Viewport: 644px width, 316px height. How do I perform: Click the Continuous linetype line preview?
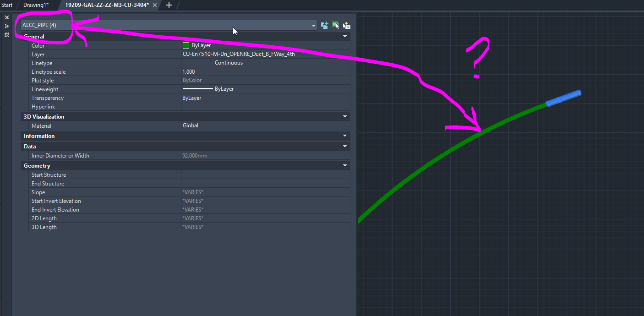(x=197, y=63)
